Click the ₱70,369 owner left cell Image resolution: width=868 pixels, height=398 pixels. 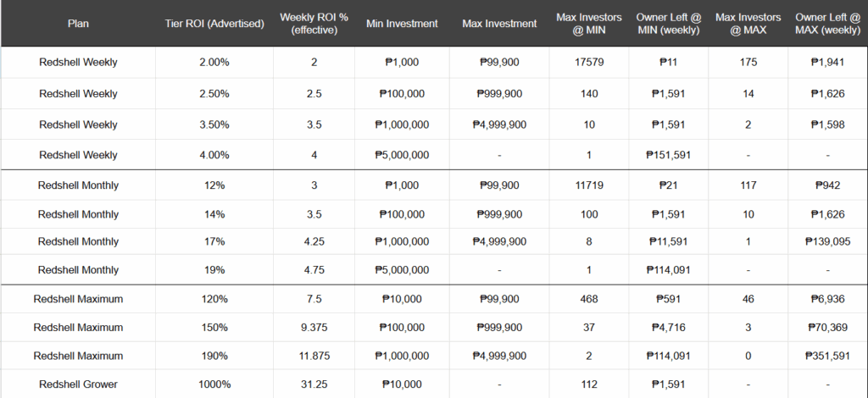tap(828, 327)
